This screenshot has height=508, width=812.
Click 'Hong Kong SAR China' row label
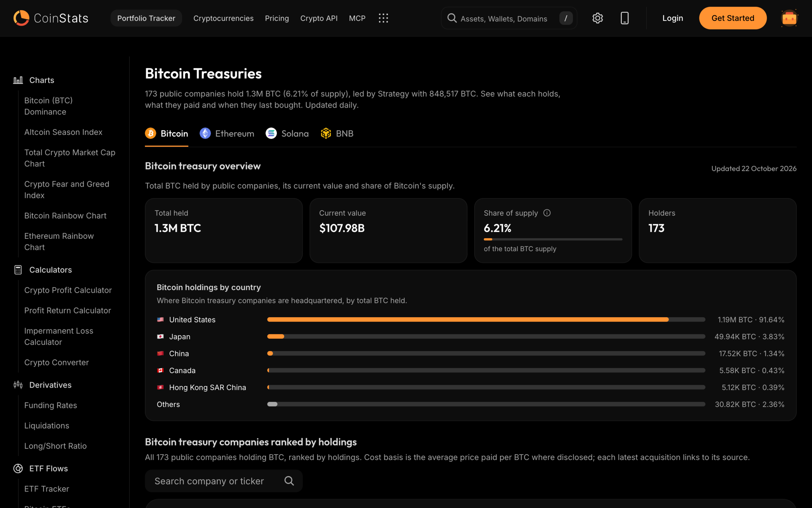[x=207, y=387]
